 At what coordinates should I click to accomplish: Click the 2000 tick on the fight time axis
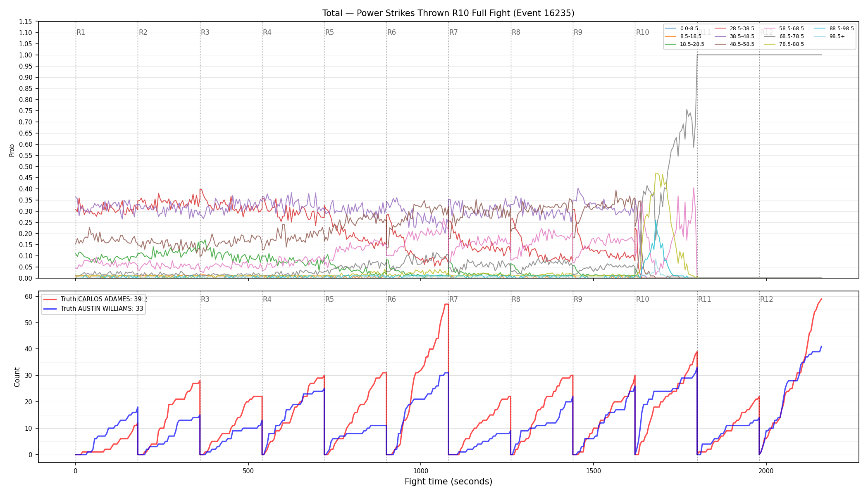point(766,471)
